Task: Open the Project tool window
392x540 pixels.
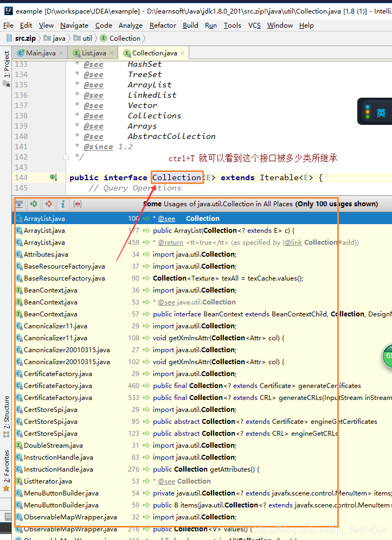Action: coord(7,64)
